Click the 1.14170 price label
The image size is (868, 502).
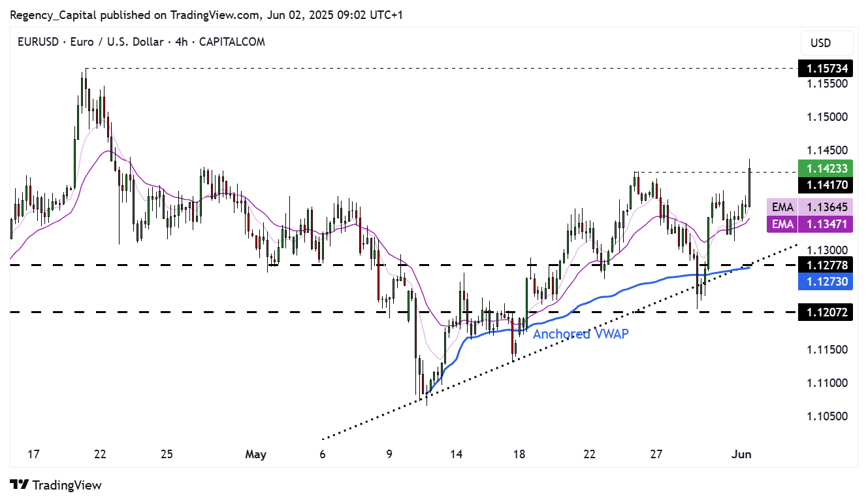click(x=827, y=184)
